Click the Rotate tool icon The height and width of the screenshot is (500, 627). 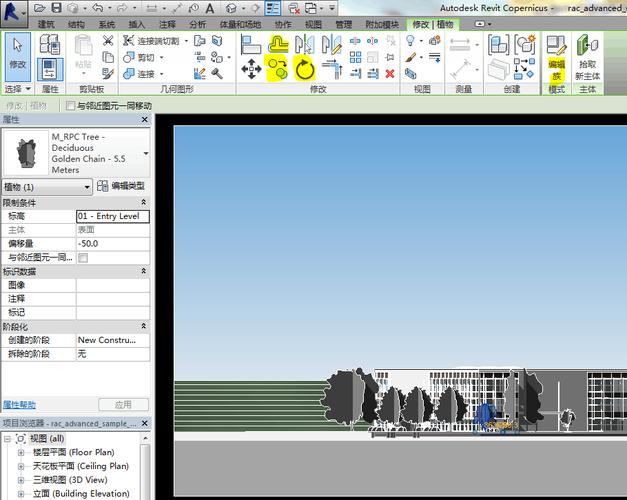click(305, 68)
